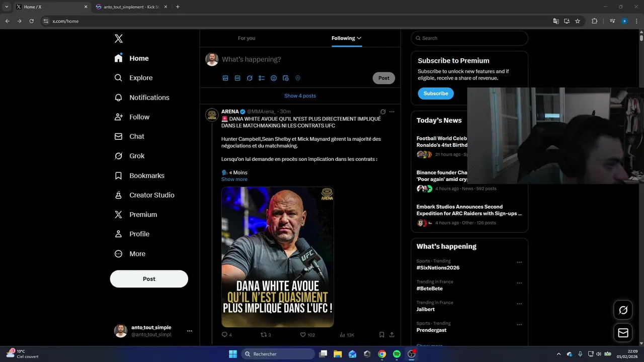Open the floating Grok button
644x362 pixels.
(623, 310)
